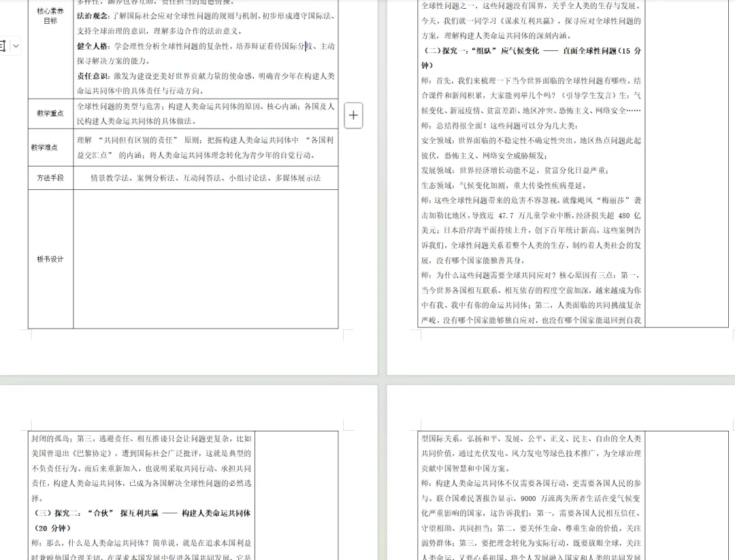Click the line starting 生态领域
Viewport: 735px width, 560px height.
click(504, 186)
